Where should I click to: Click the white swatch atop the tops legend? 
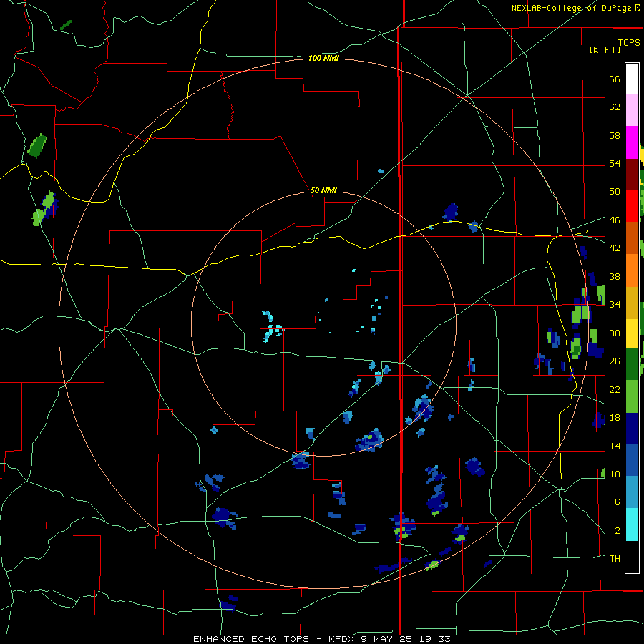pyautogui.click(x=632, y=79)
